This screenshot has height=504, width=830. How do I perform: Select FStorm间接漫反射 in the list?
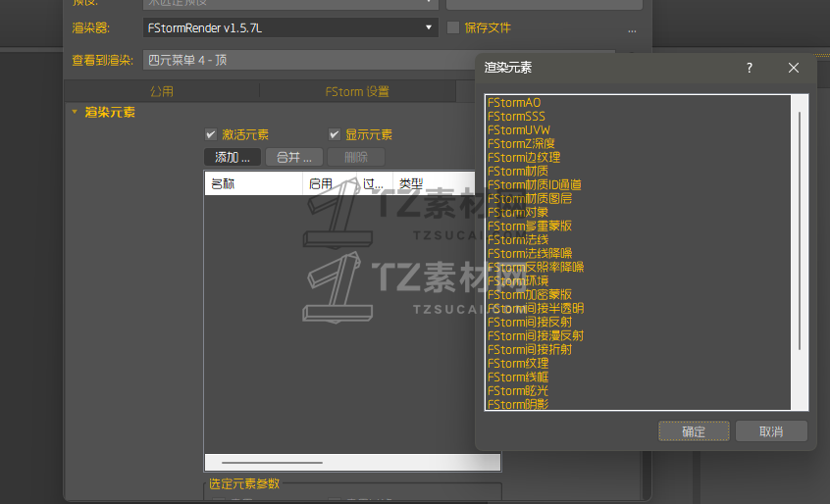(x=535, y=336)
